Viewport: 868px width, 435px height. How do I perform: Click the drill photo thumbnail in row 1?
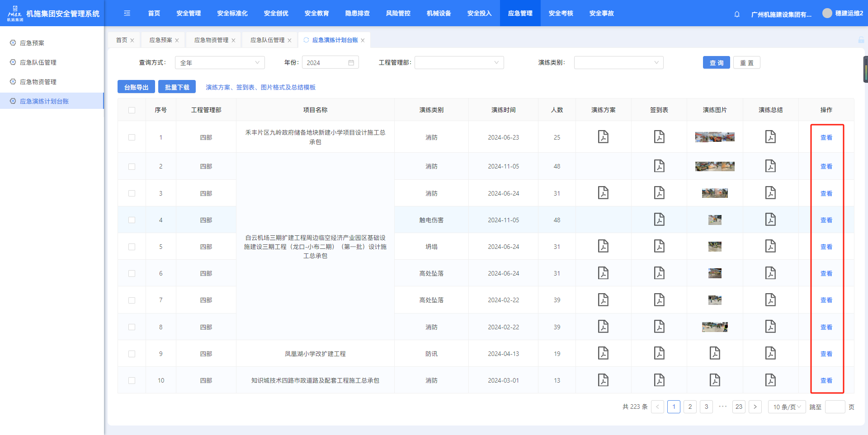pos(715,137)
